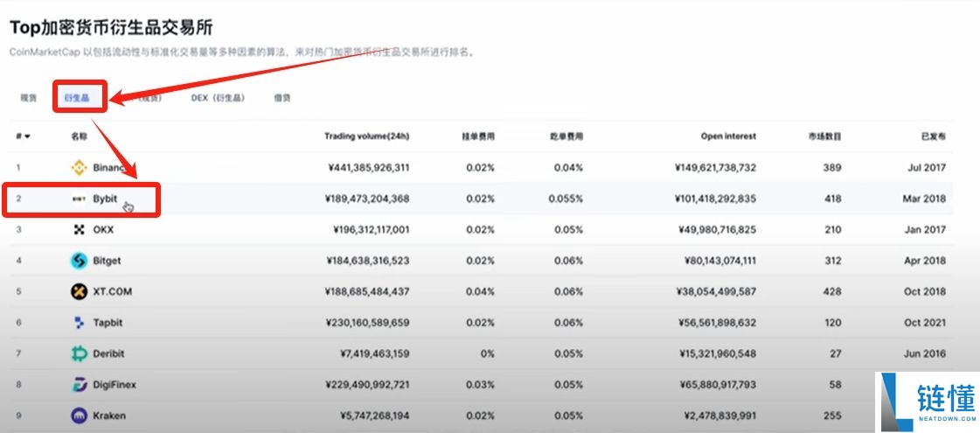
Task: Sort by Trading volume(24h) header
Action: pyautogui.click(x=367, y=136)
